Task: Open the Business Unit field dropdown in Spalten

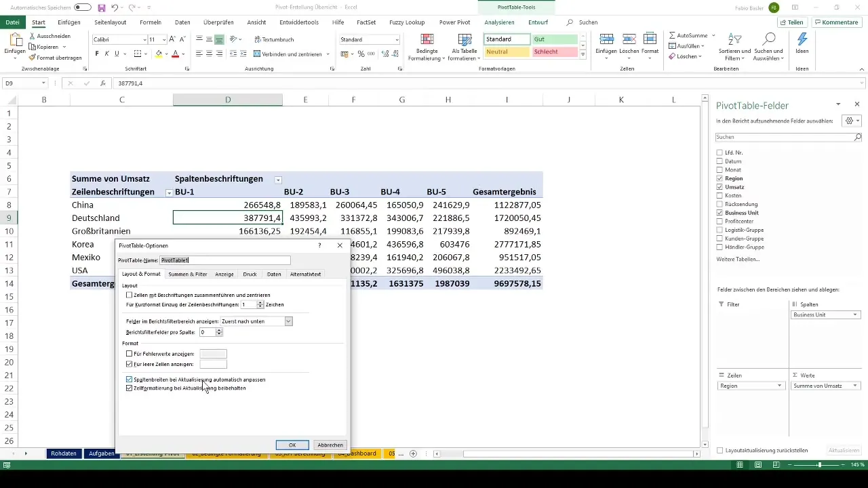Action: 855,315
